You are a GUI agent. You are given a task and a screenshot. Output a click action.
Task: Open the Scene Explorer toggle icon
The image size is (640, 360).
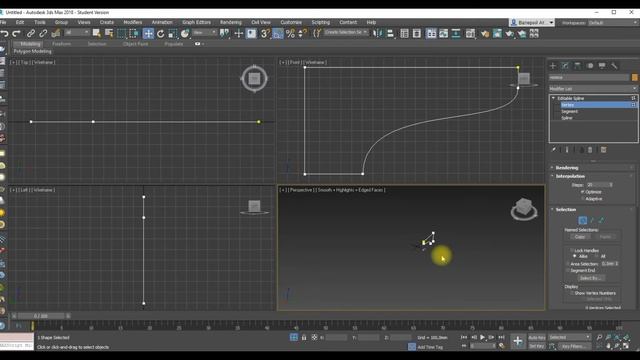pyautogui.click(x=404, y=33)
